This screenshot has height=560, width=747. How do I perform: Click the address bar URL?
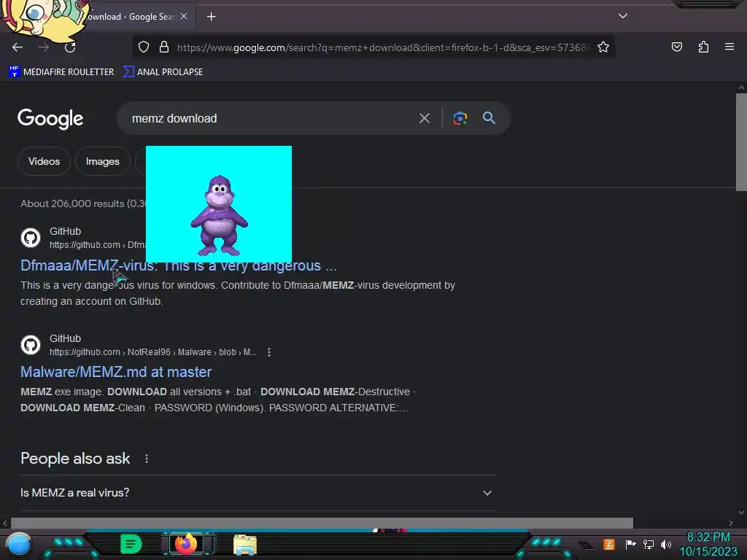pos(384,47)
